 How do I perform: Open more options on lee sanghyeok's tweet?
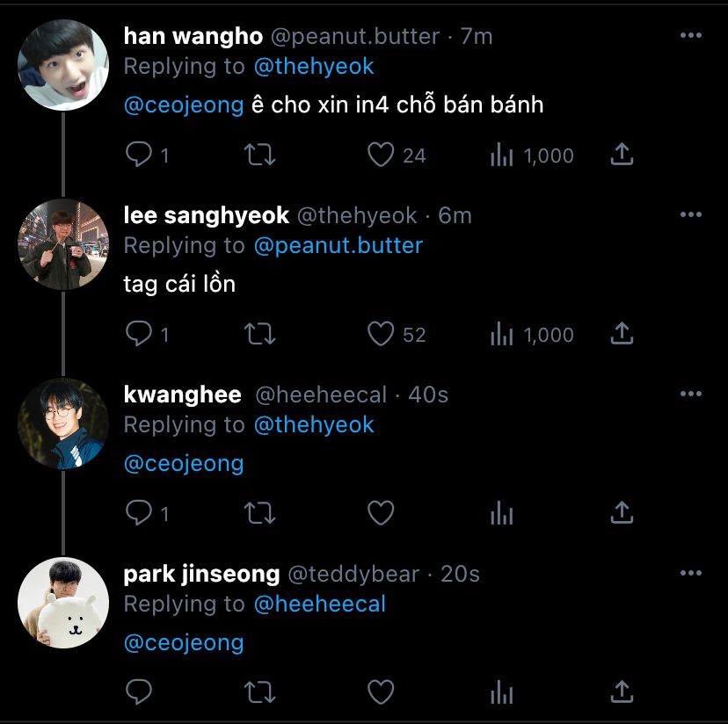(691, 215)
